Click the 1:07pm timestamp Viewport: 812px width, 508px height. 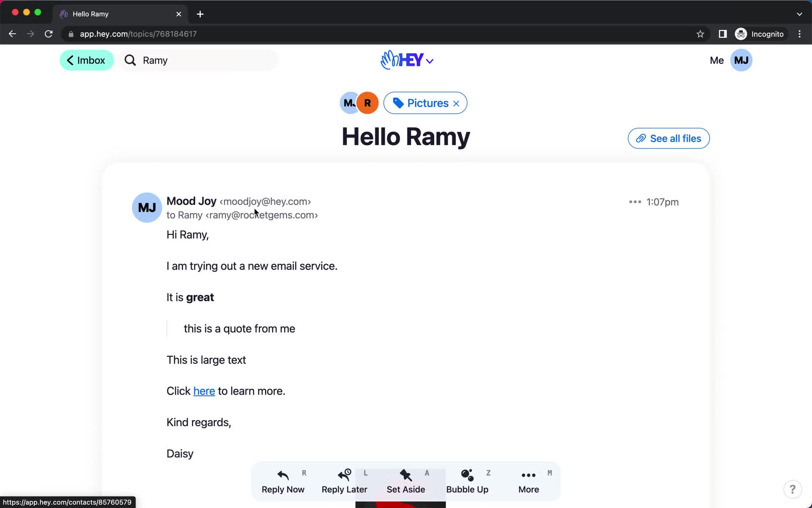[662, 202]
